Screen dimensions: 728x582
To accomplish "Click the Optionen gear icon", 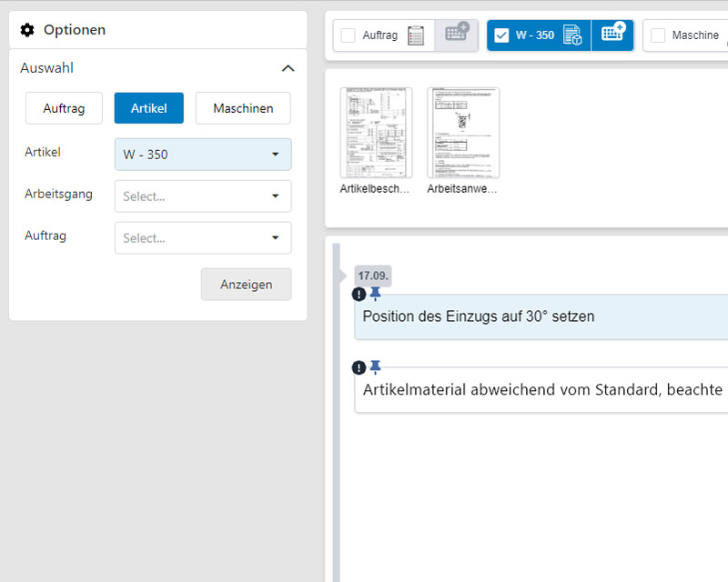I will pyautogui.click(x=26, y=29).
